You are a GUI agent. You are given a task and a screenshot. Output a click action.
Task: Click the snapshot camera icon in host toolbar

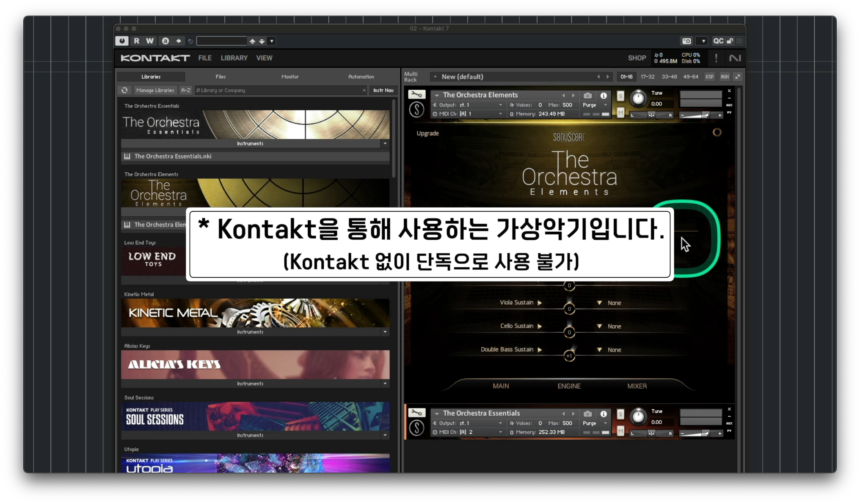(686, 41)
